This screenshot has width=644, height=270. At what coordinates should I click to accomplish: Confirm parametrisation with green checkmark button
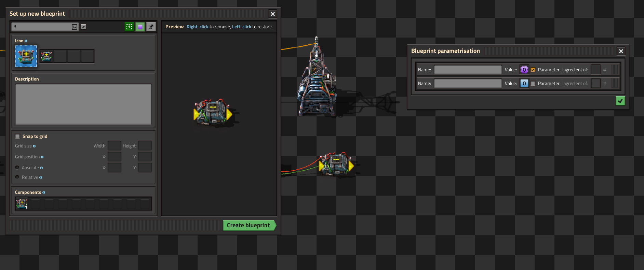coord(620,101)
